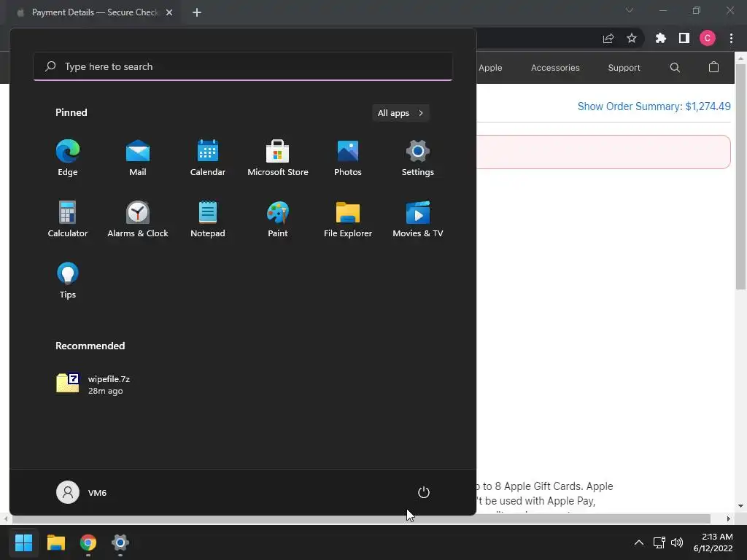The height and width of the screenshot is (560, 747).
Task: Bookmark this page with the star
Action: tap(632, 38)
